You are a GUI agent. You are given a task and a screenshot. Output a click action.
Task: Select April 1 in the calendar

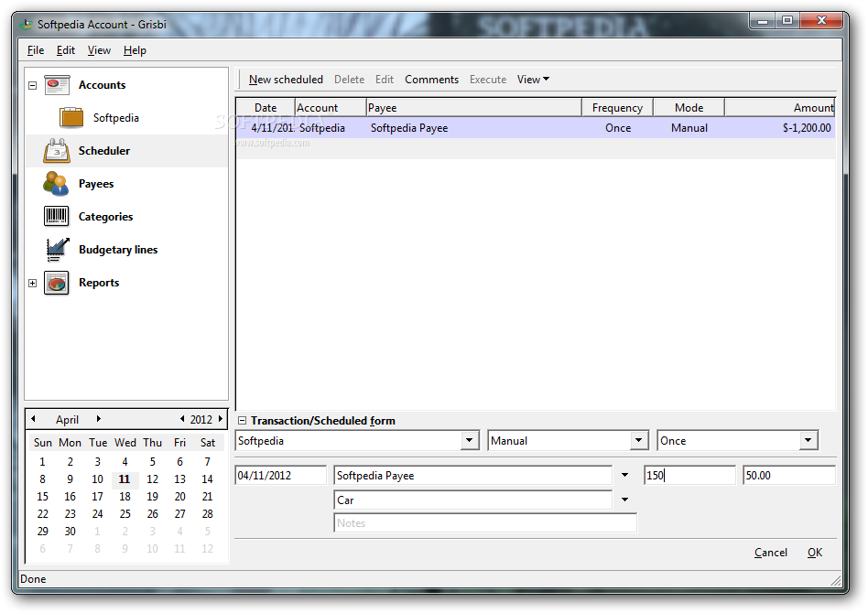point(43,462)
